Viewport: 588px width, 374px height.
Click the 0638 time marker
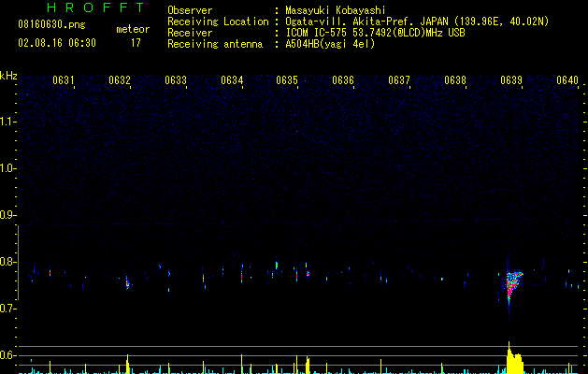pos(455,80)
